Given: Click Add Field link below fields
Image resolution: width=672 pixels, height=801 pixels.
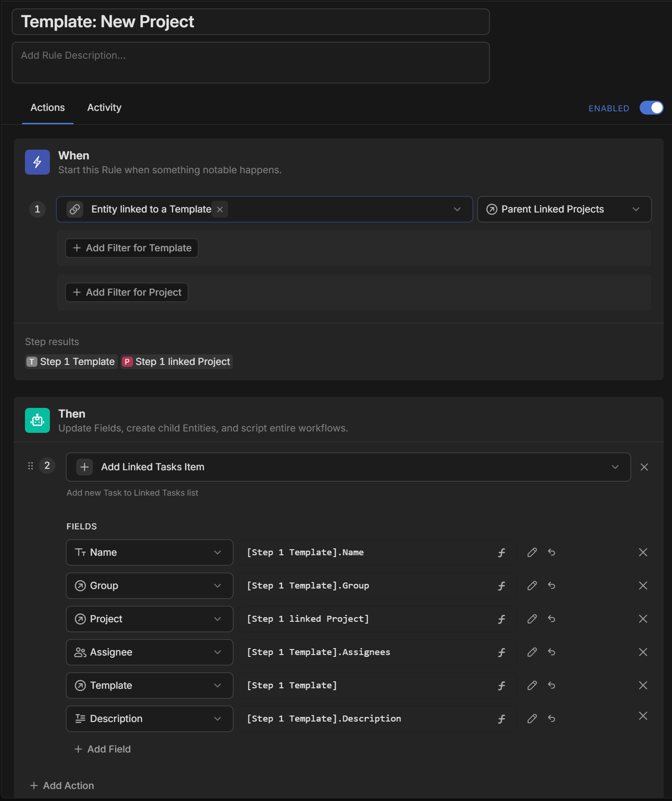Looking at the screenshot, I should click(x=103, y=749).
